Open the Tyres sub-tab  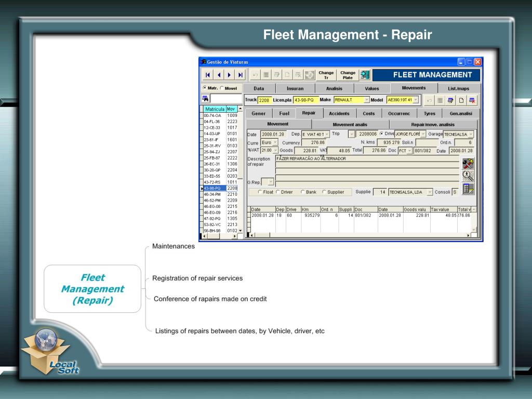(x=429, y=114)
